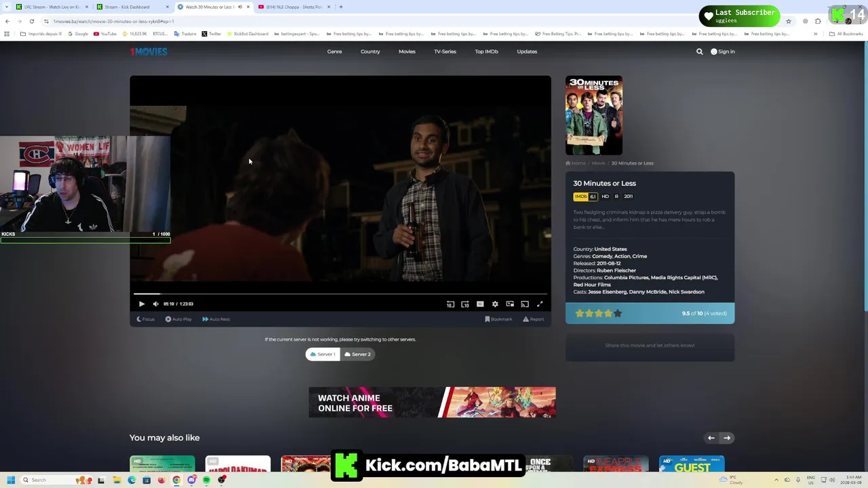Open a new browser tab
The height and width of the screenshot is (488, 868).
(x=341, y=7)
